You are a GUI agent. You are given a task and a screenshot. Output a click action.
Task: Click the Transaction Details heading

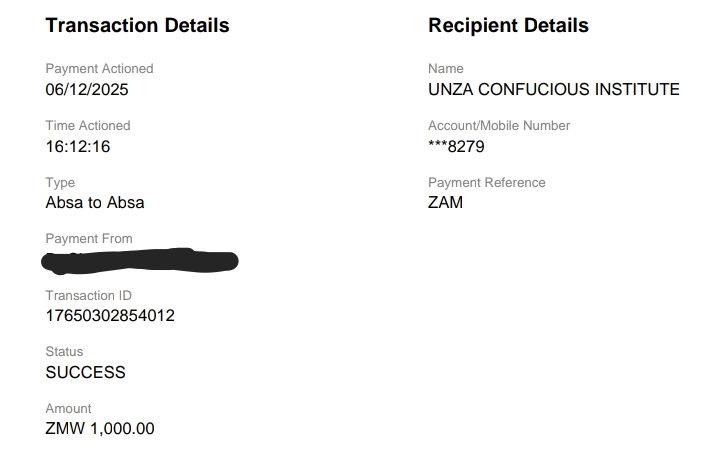pyautogui.click(x=137, y=26)
